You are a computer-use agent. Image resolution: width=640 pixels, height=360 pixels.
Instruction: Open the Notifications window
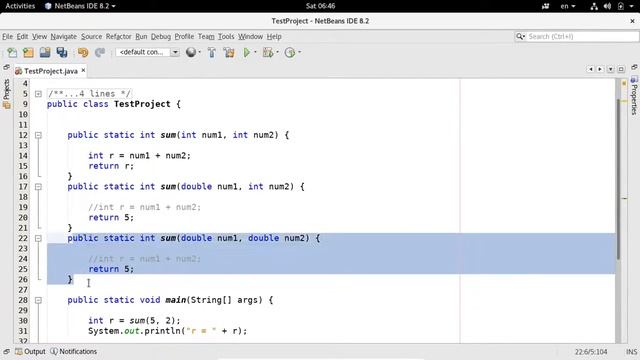pos(74,351)
